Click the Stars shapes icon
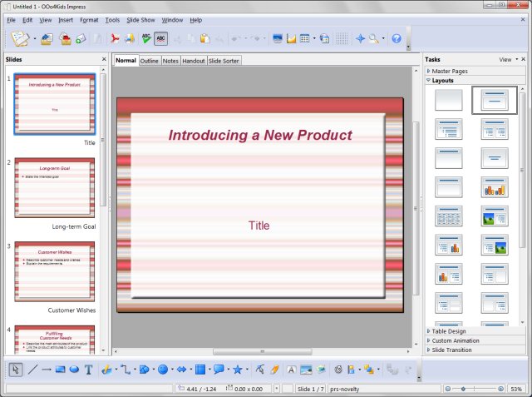The height and width of the screenshot is (397, 532). [x=238, y=370]
